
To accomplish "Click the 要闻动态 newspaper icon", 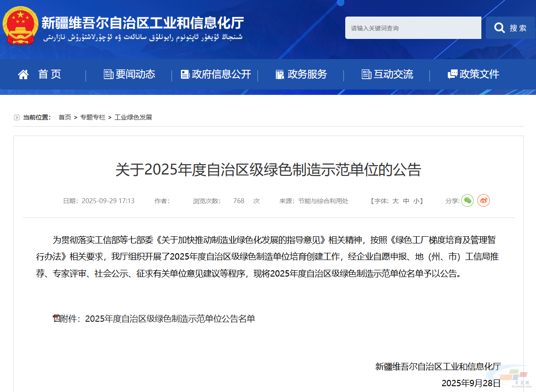I will pos(108,74).
